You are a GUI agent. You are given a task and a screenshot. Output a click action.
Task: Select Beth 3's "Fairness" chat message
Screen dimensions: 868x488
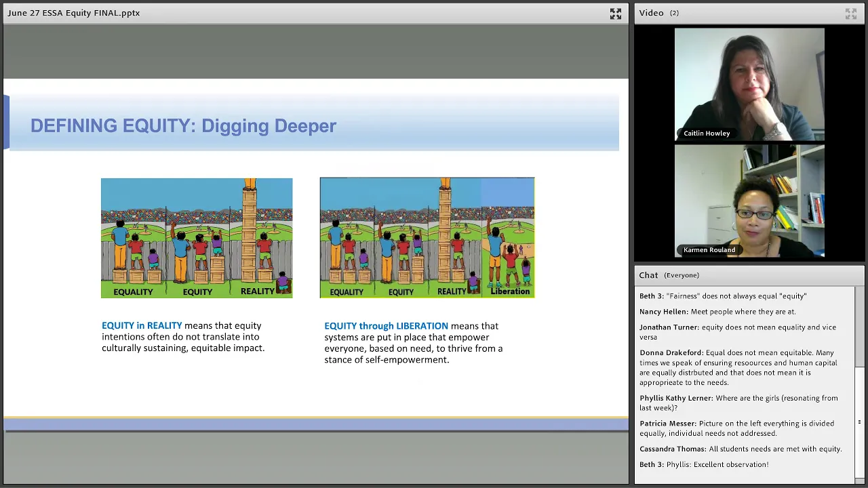point(723,296)
